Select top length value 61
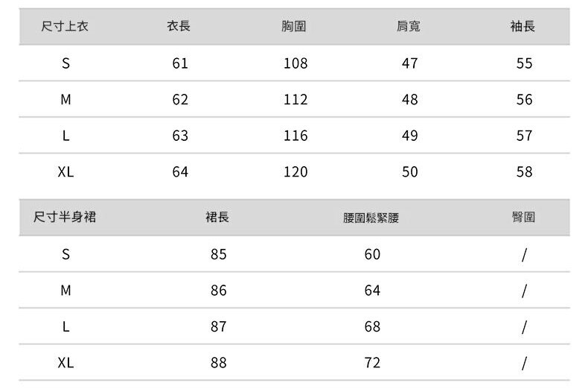 [180, 63]
